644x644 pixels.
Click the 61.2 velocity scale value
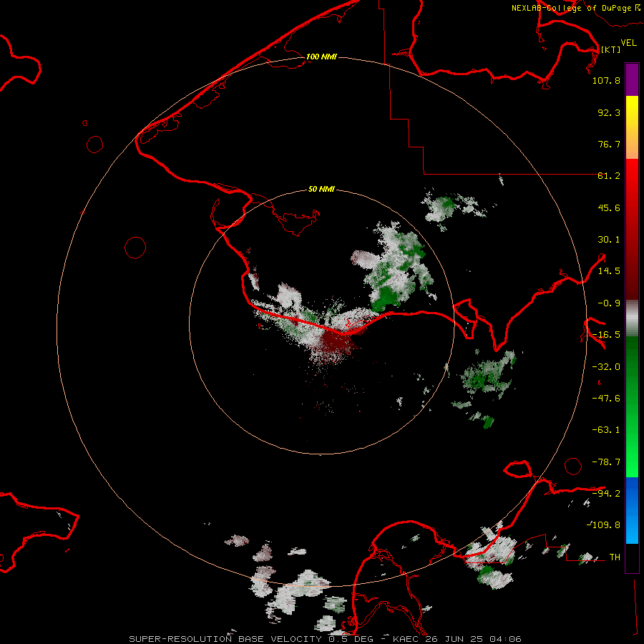pyautogui.click(x=609, y=176)
